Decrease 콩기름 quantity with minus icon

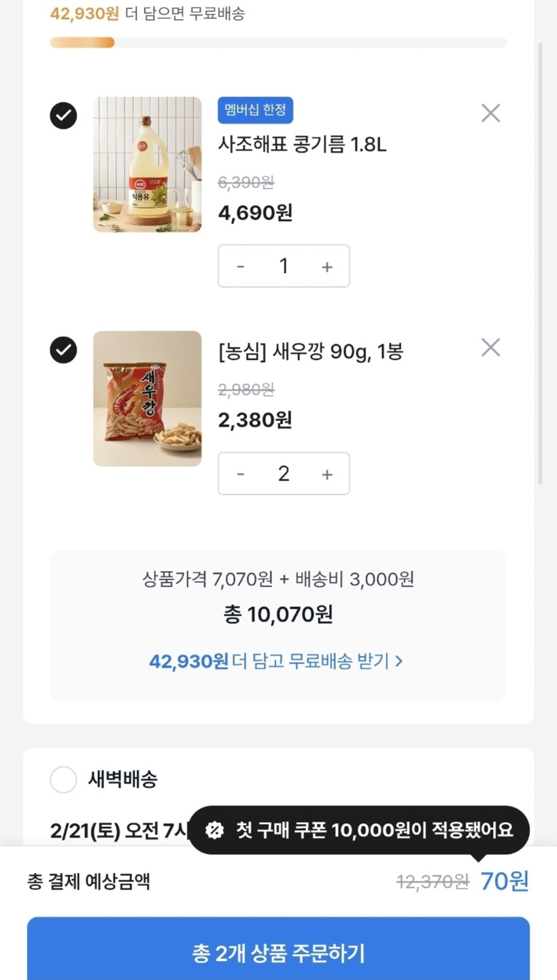point(240,267)
